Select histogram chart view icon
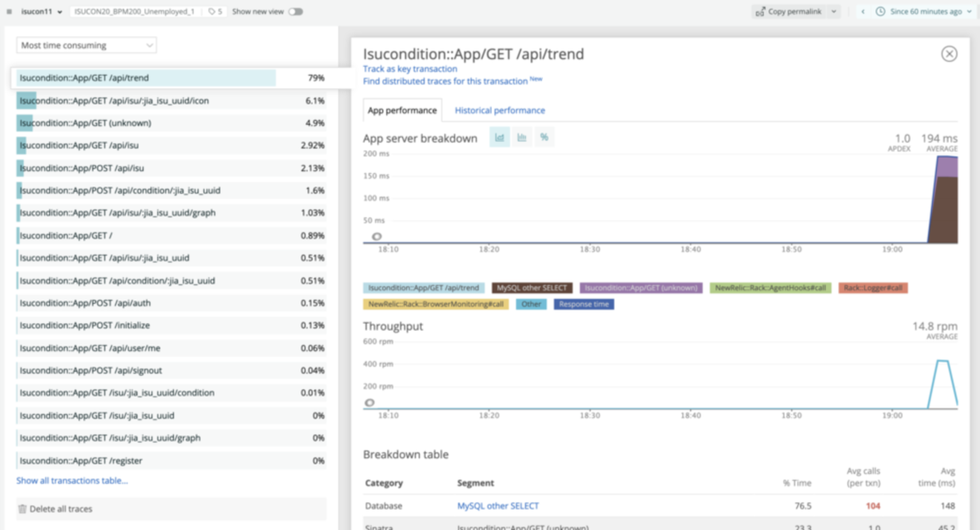 522,137
